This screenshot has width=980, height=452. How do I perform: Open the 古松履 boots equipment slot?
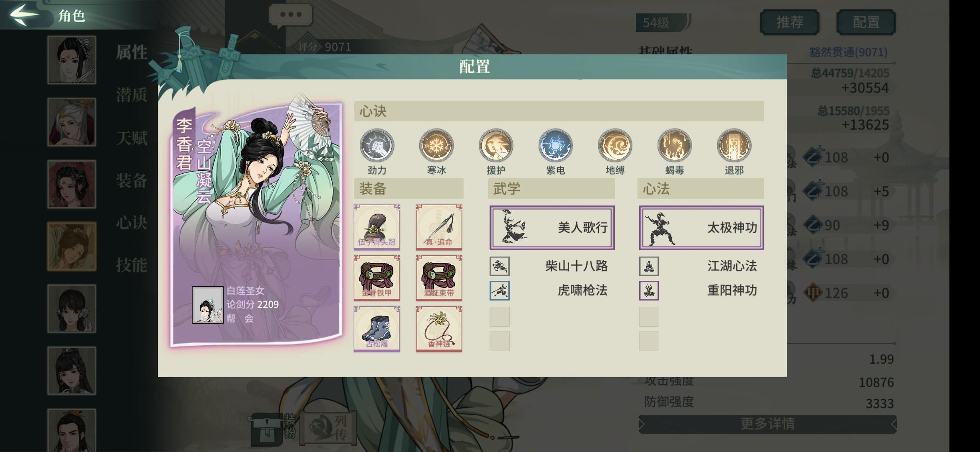point(377,329)
